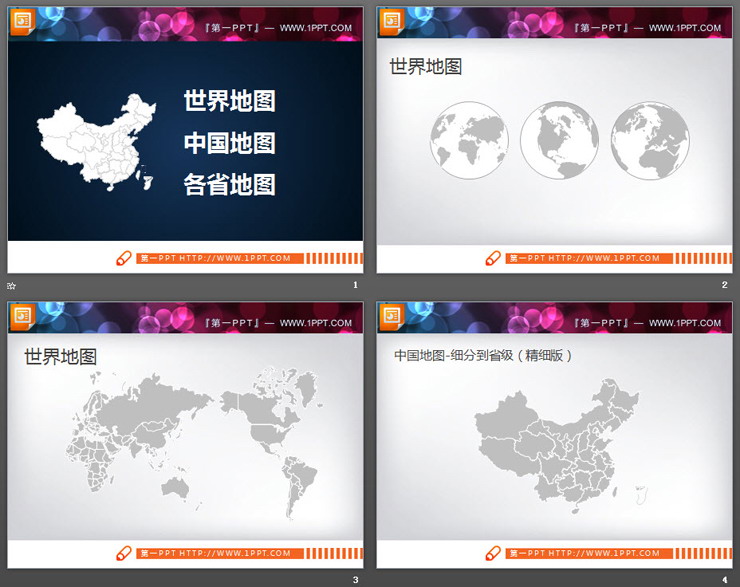Click the orange PPT logo on slide 2

[x=392, y=22]
